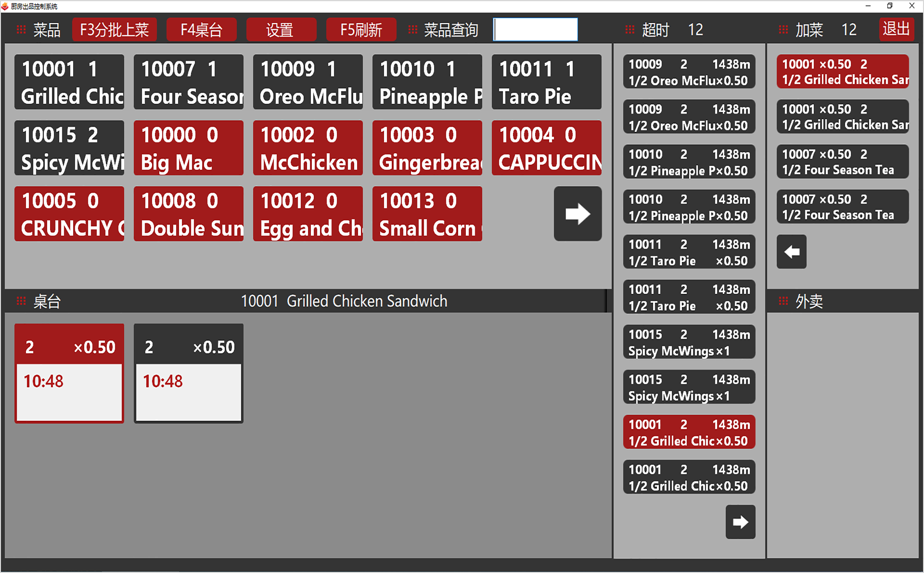Viewport: 924px width, 573px height.
Task: Focus the 菜品查询 search field
Action: tap(536, 30)
